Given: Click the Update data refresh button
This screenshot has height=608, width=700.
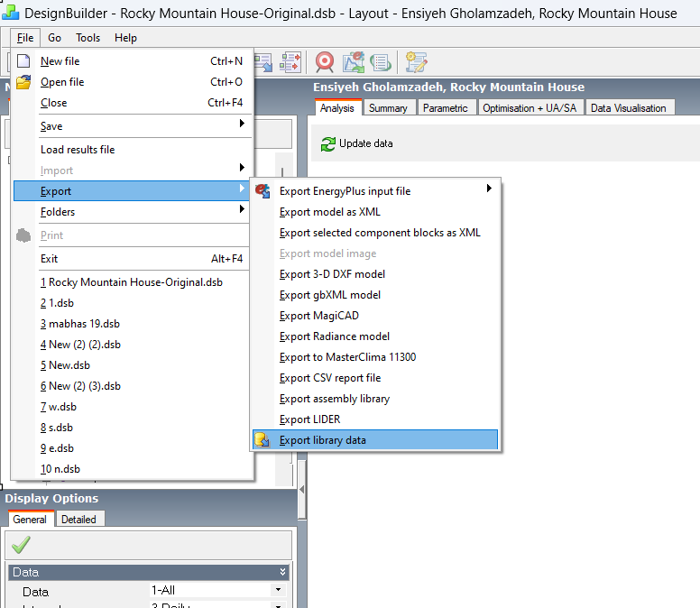Looking at the screenshot, I should (x=357, y=143).
